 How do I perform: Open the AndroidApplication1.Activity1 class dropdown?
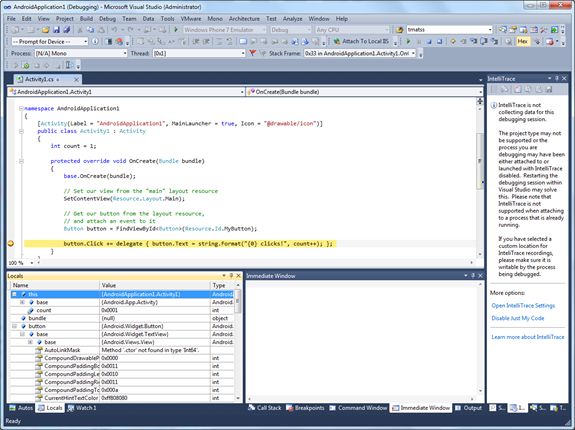242,92
